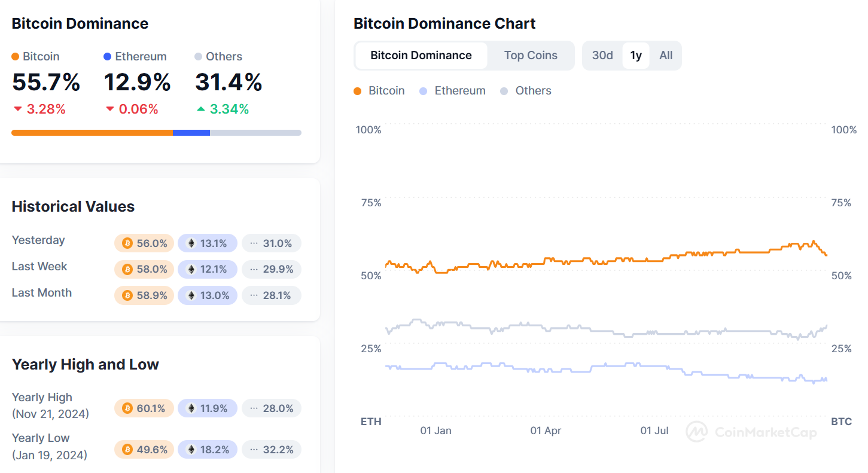Click Others ellipsis icon in Last Month row
This screenshot has width=868, height=473.
(254, 295)
